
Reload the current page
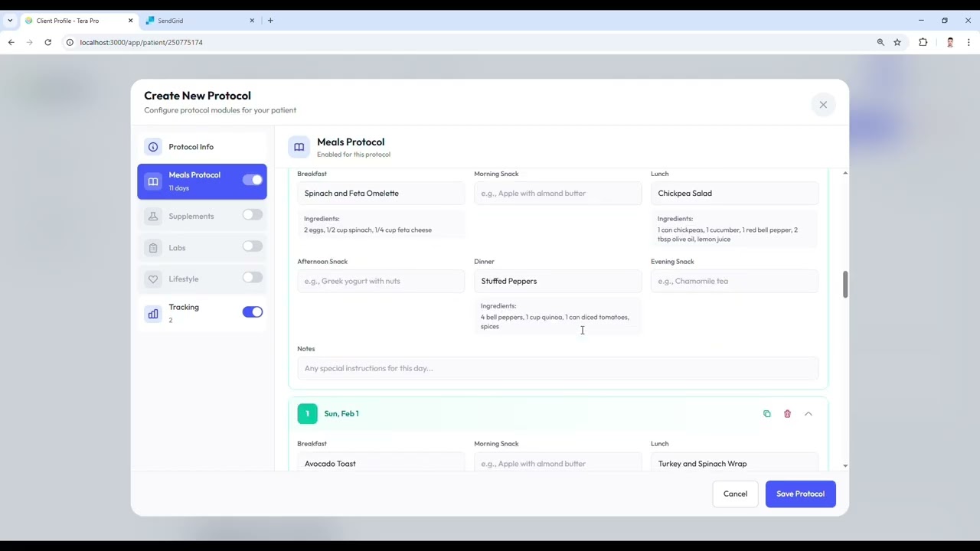tap(47, 42)
